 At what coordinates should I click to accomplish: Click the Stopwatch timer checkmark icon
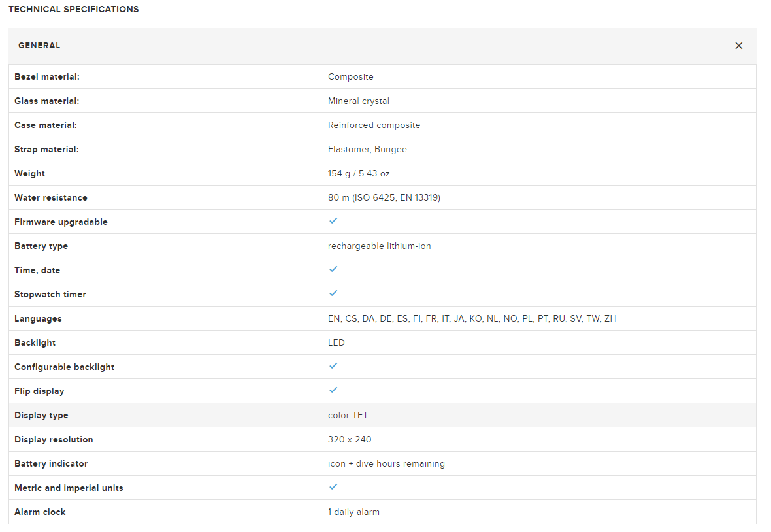coord(333,293)
